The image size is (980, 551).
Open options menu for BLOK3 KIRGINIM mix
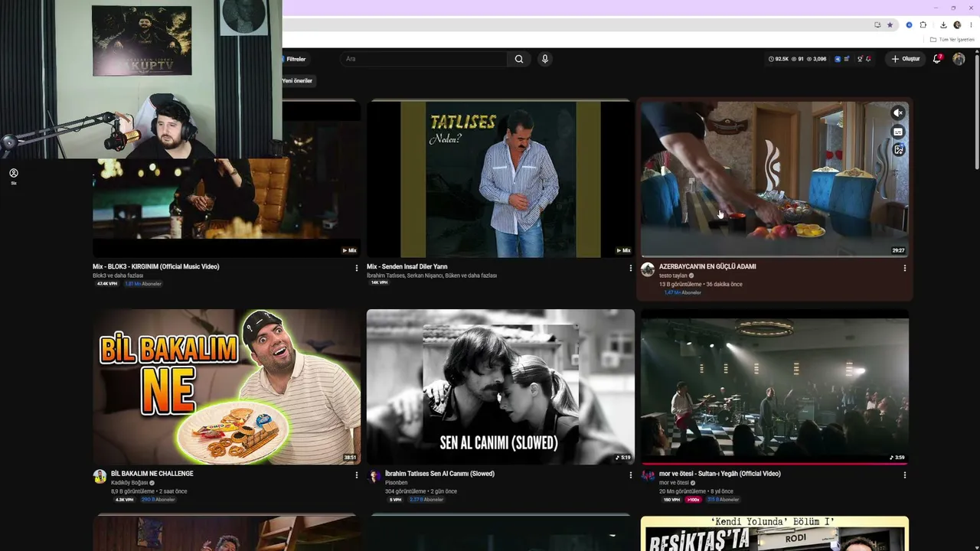click(357, 269)
